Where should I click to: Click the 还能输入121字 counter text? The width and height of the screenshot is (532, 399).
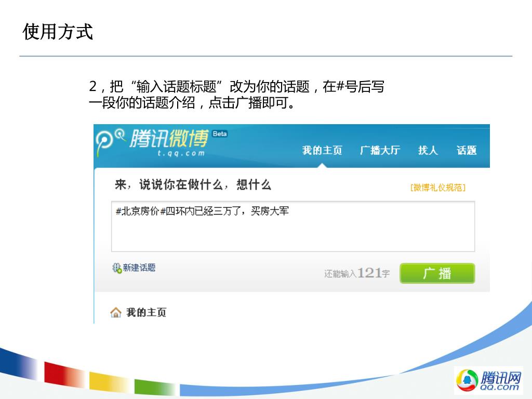[x=357, y=273]
